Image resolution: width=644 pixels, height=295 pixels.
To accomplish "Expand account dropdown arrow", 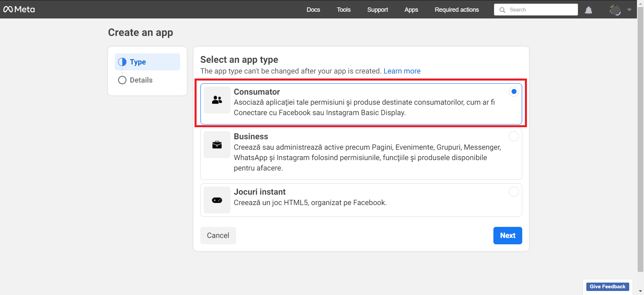I will [x=629, y=10].
